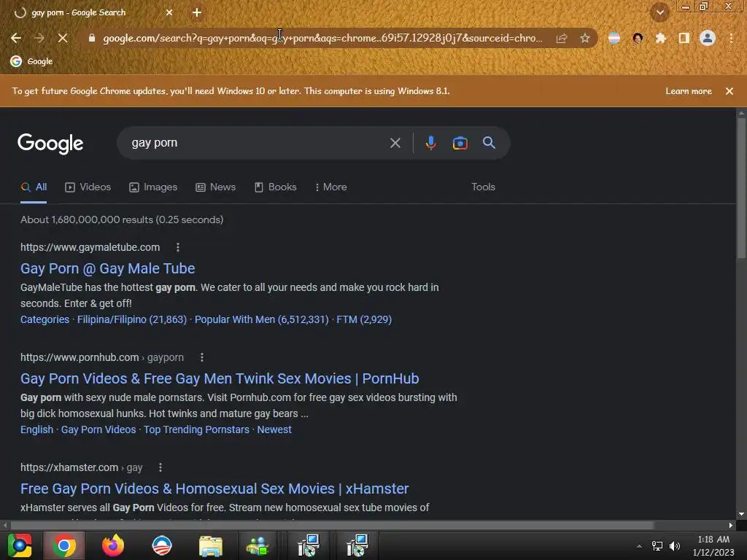Switch to the Videos tab
The height and width of the screenshot is (560, 747).
[x=88, y=187]
